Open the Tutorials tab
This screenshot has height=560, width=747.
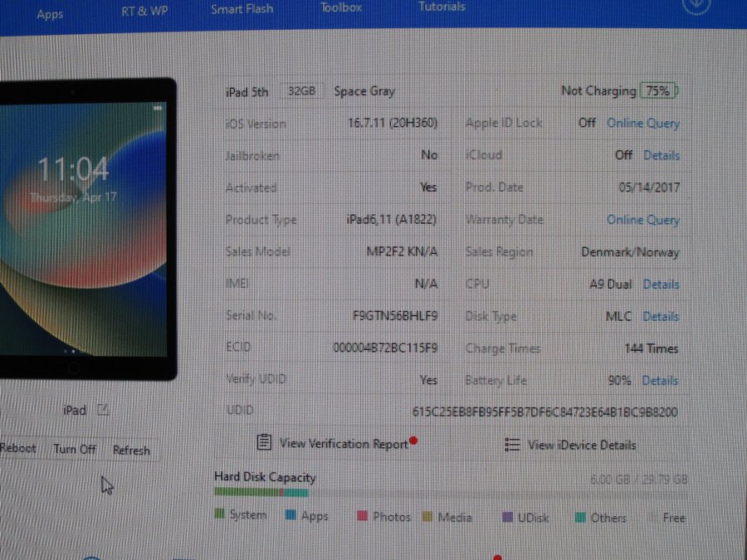click(x=442, y=7)
